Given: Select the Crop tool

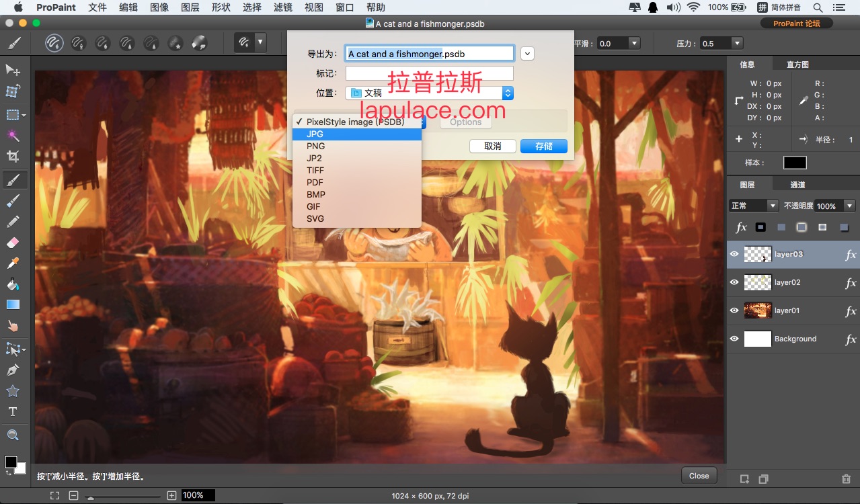Looking at the screenshot, I should pyautogui.click(x=13, y=157).
